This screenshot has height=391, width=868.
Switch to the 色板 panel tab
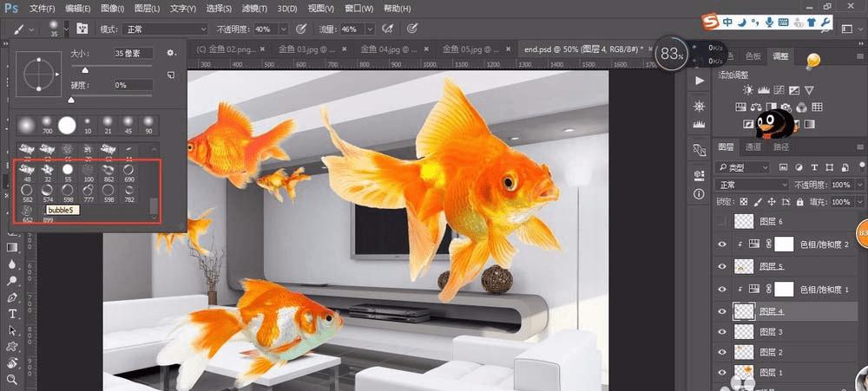tap(753, 55)
